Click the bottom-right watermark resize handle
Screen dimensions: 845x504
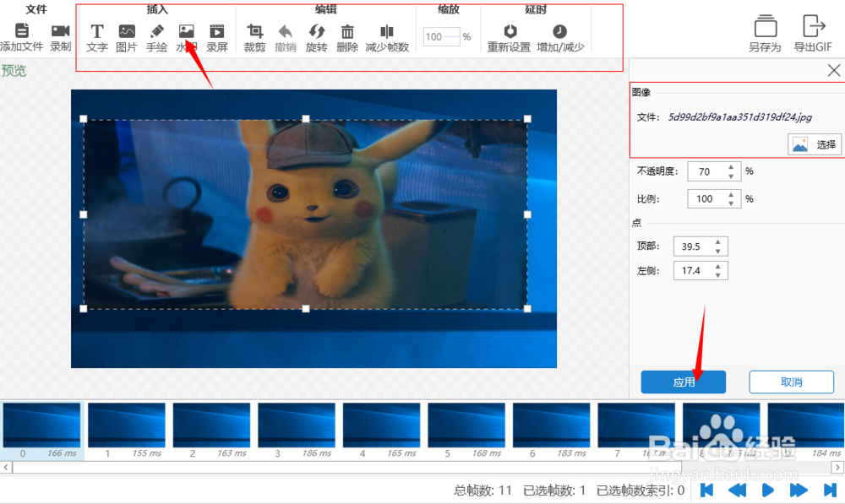pyautogui.click(x=527, y=308)
